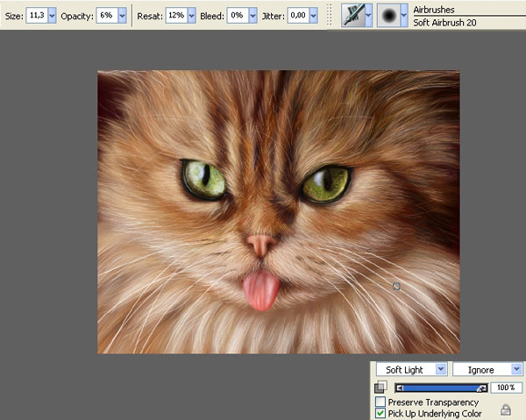Click the Bleed field showing 0%
Viewport: 526px width, 420px height.
click(x=238, y=16)
